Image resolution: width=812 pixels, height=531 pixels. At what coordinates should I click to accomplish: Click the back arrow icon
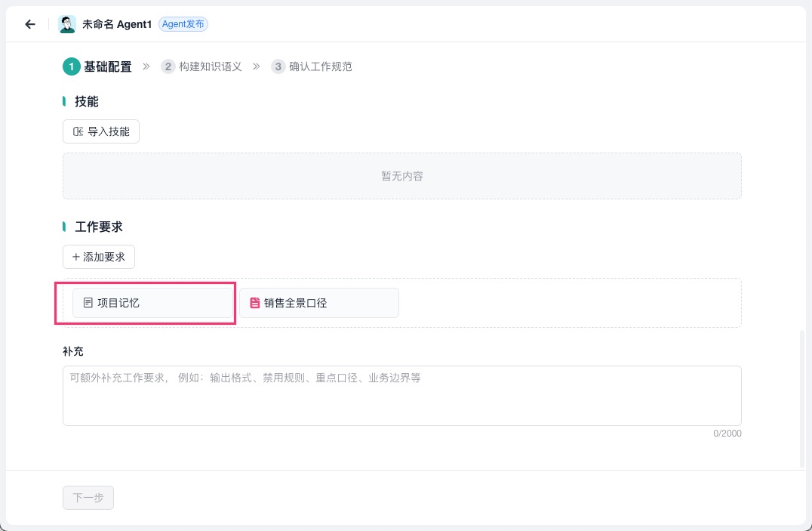point(30,24)
